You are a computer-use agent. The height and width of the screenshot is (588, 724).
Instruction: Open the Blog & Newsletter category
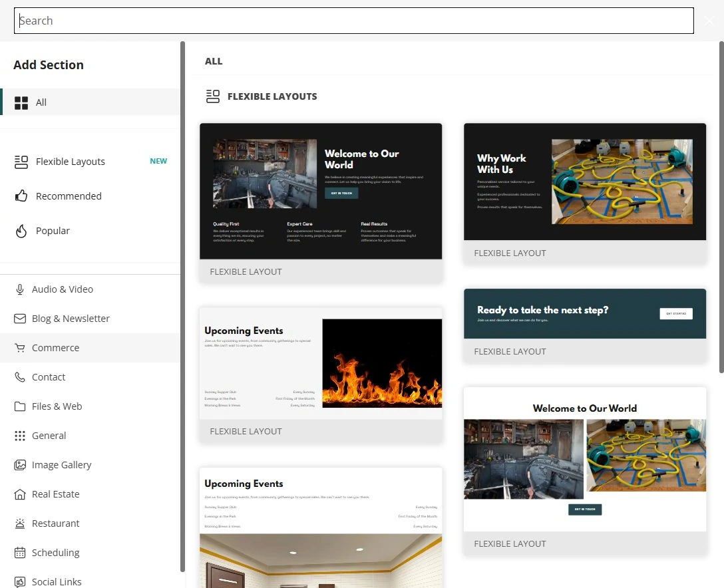click(x=71, y=319)
